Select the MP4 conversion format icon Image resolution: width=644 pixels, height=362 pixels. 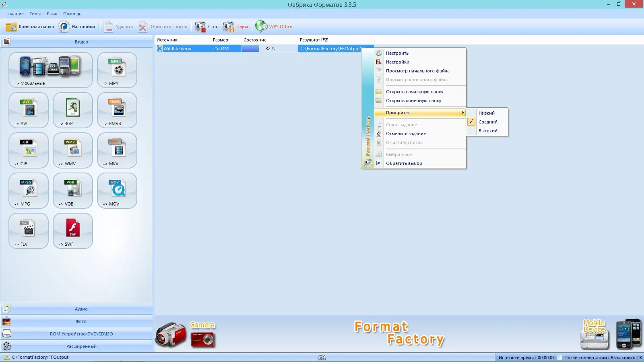(117, 70)
